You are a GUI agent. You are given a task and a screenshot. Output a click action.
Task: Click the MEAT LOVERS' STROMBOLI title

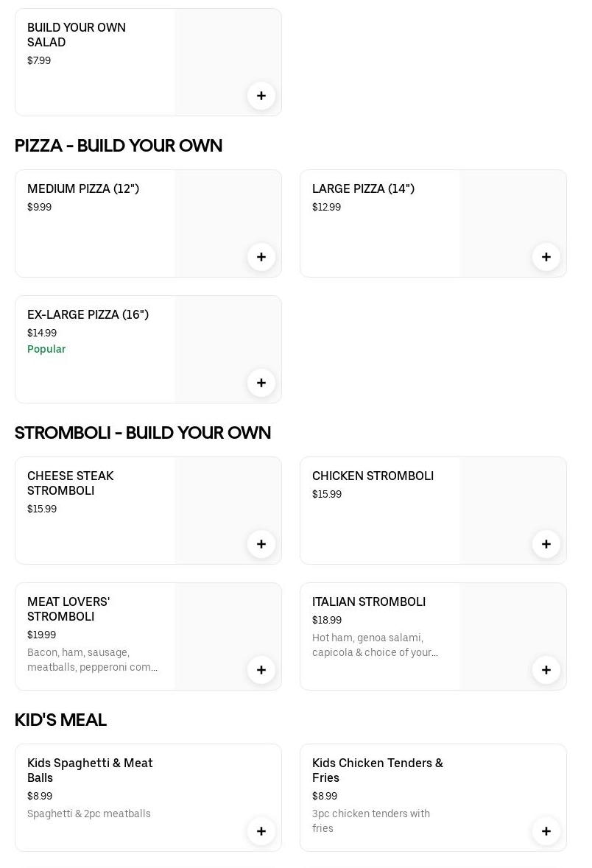tap(68, 609)
